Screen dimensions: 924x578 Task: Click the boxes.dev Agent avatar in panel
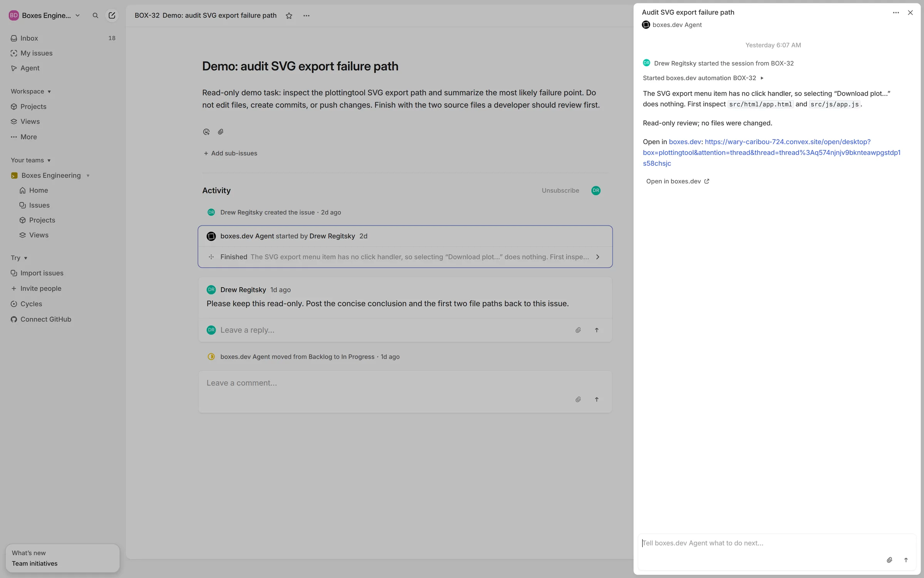pyautogui.click(x=646, y=25)
